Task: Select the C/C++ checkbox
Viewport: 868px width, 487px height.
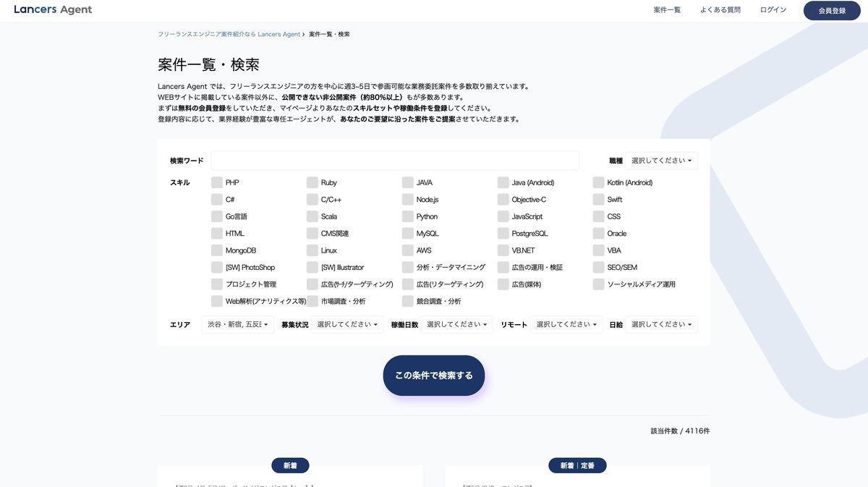Action: (312, 200)
